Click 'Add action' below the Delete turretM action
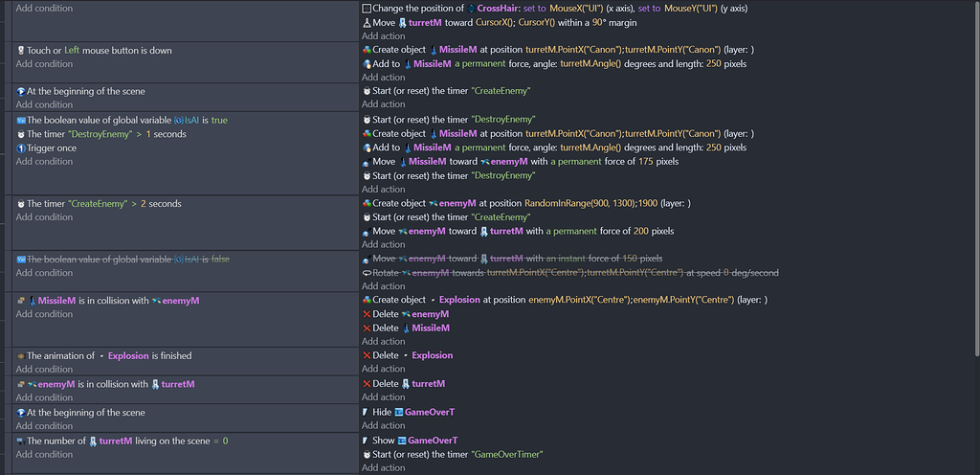Viewport: 980px width, 475px height. (383, 397)
